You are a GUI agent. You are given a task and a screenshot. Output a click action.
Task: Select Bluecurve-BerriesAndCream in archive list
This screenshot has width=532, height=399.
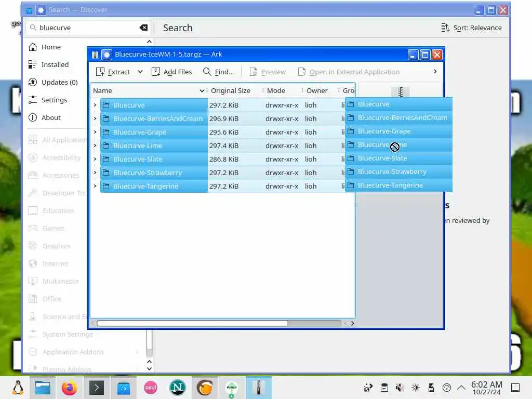pyautogui.click(x=154, y=119)
